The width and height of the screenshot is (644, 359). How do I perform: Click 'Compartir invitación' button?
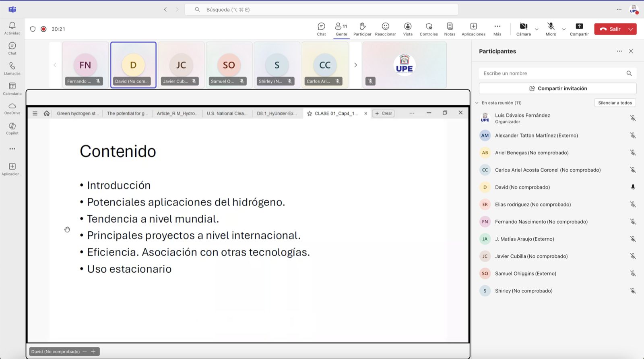[557, 89]
